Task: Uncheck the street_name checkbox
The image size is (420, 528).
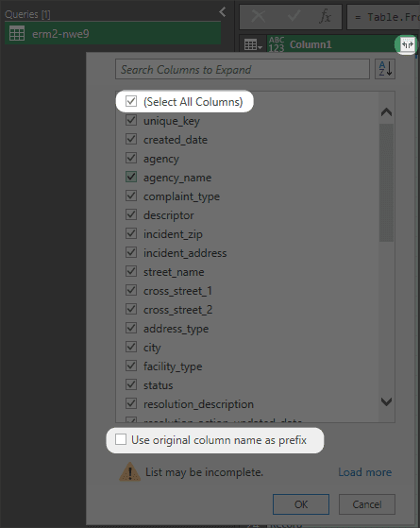Action: pyautogui.click(x=131, y=271)
